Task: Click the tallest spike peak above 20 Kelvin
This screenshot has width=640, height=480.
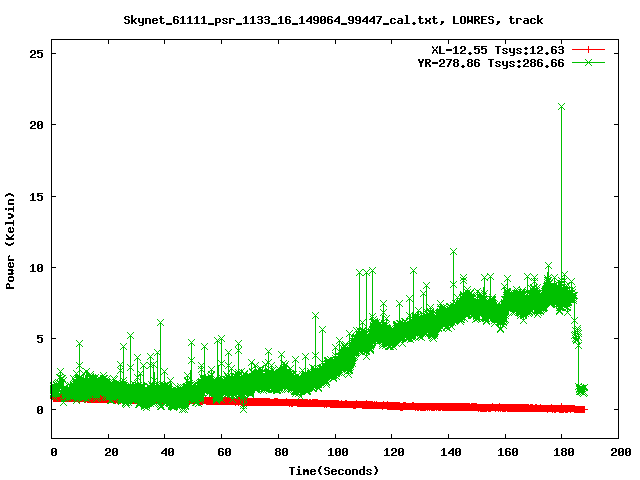Action: [x=562, y=106]
